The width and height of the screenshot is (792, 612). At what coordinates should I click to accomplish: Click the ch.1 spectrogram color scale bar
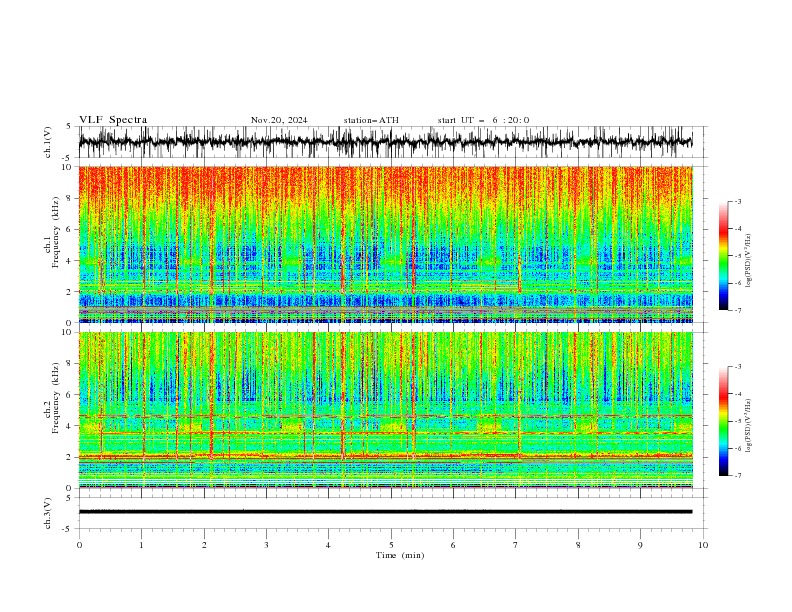tap(723, 256)
